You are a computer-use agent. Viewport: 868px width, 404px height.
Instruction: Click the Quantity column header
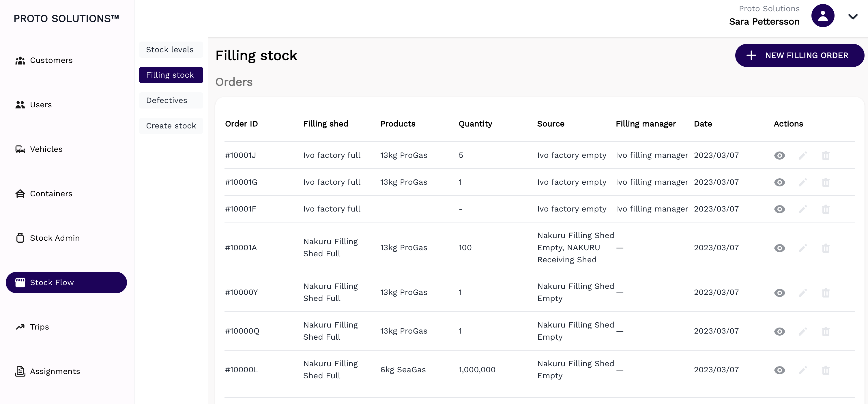[475, 124]
